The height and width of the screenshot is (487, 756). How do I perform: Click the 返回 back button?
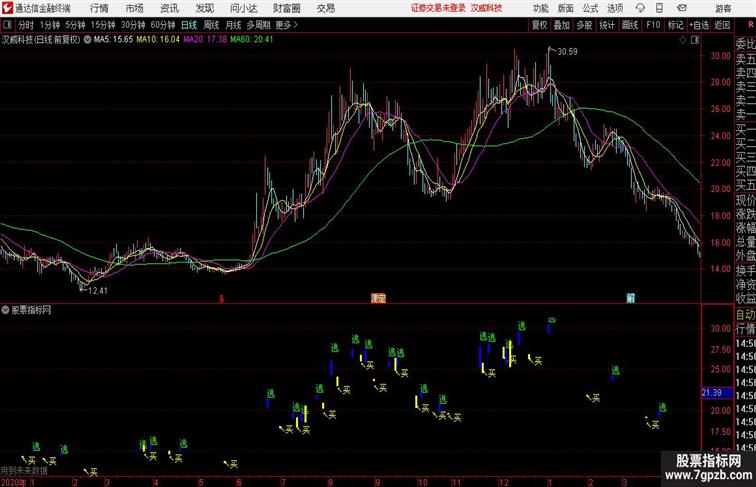coord(722,25)
